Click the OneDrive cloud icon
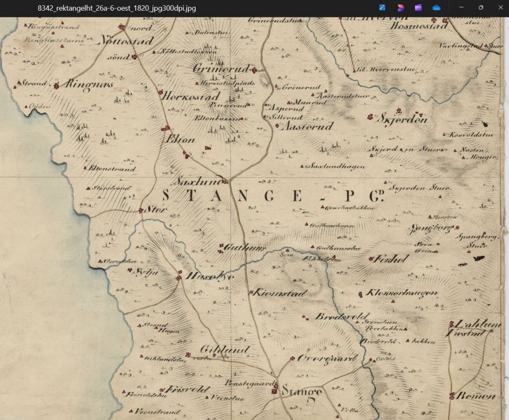 [x=436, y=8]
